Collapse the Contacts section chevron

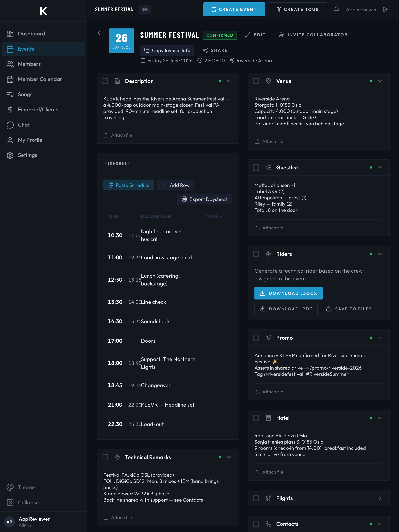pos(380,524)
